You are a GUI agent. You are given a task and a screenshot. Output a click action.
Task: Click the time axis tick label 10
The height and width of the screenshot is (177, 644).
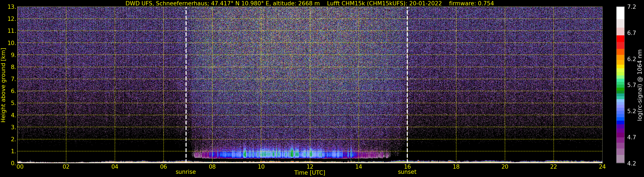click(x=261, y=167)
